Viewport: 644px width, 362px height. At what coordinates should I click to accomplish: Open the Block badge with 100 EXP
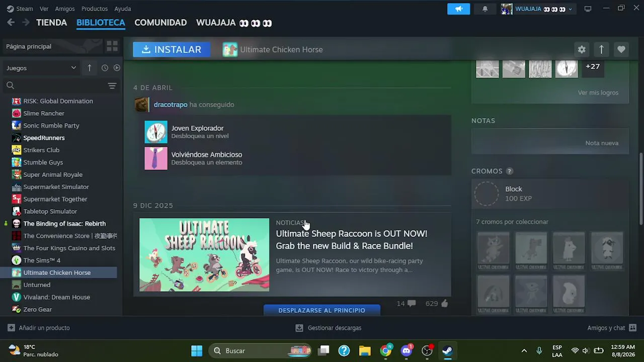[550, 194]
